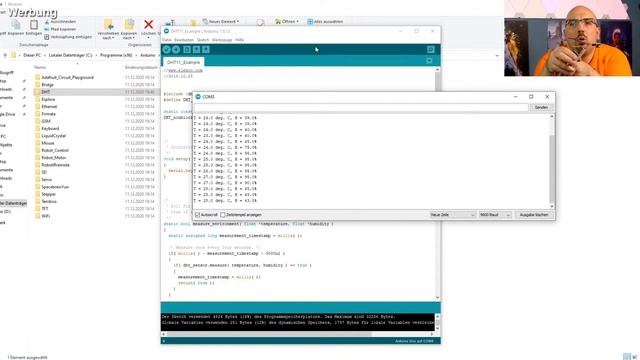Click the Arduino code editor vertical scrollbar
The width and height of the screenshot is (640, 360).
438,184
